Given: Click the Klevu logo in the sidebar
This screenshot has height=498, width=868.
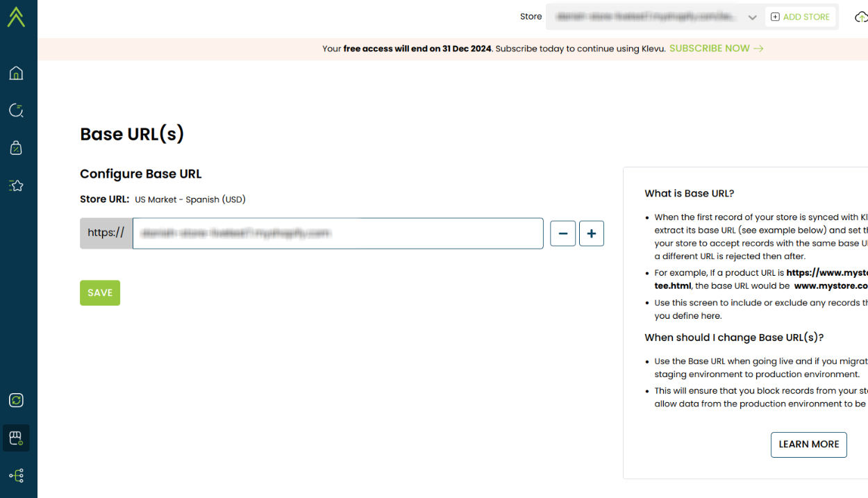Looking at the screenshot, I should tap(16, 17).
